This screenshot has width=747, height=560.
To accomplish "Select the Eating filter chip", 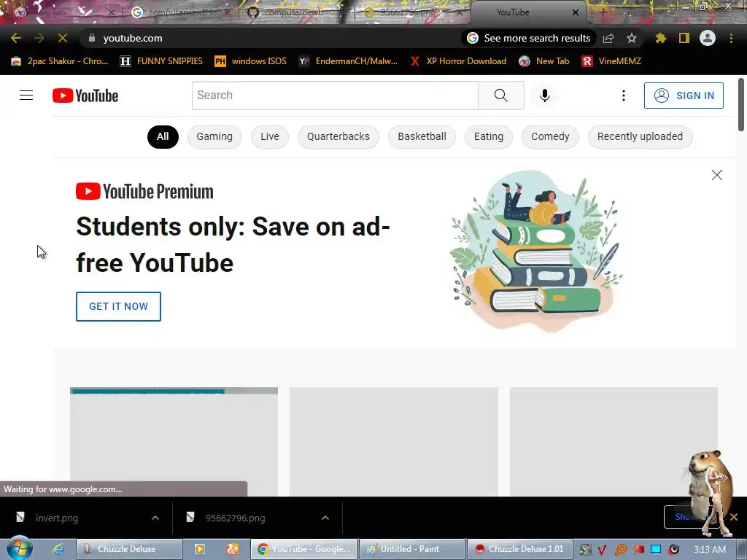I will (x=488, y=136).
